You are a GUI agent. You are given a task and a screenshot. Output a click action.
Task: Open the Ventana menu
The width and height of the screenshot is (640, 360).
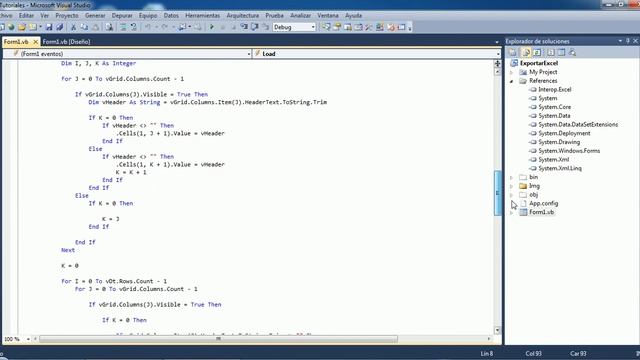(328, 16)
